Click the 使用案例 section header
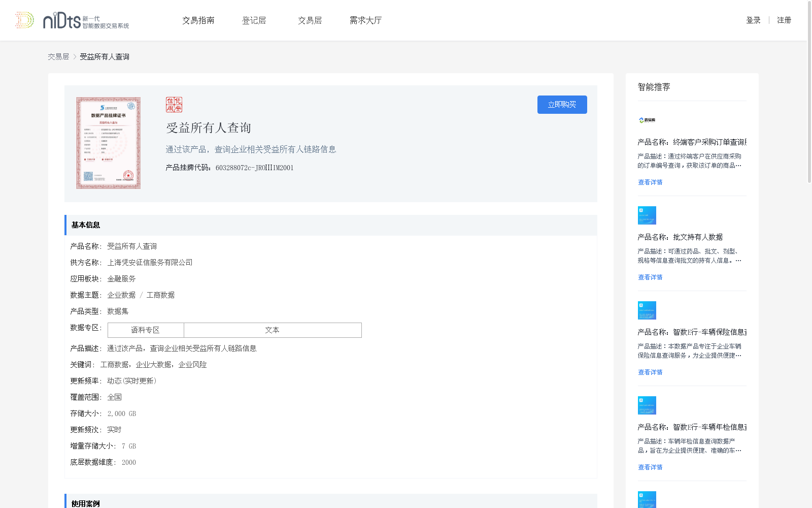The height and width of the screenshot is (508, 812). [x=331, y=501]
